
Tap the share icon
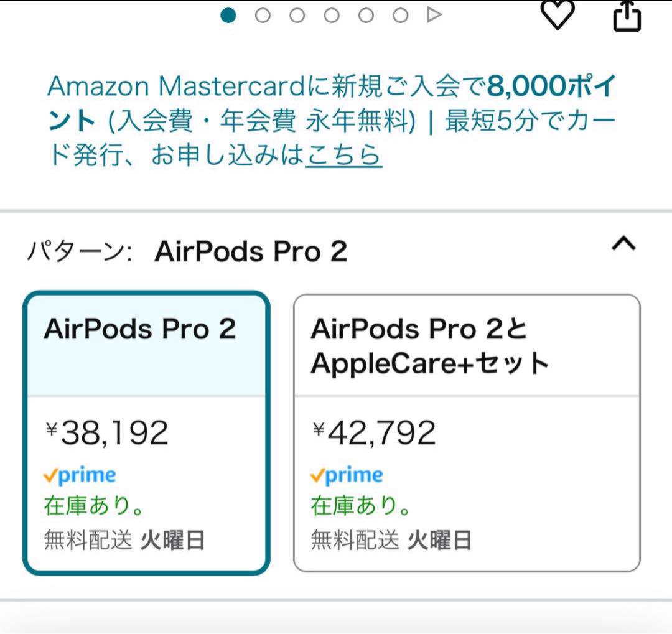[x=627, y=16]
